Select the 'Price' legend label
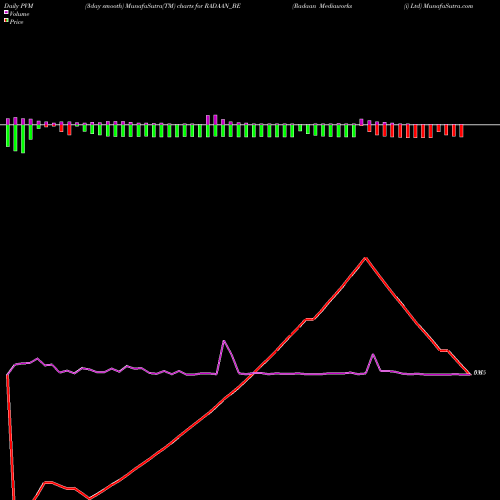500x500 pixels. pyautogui.click(x=16, y=22)
